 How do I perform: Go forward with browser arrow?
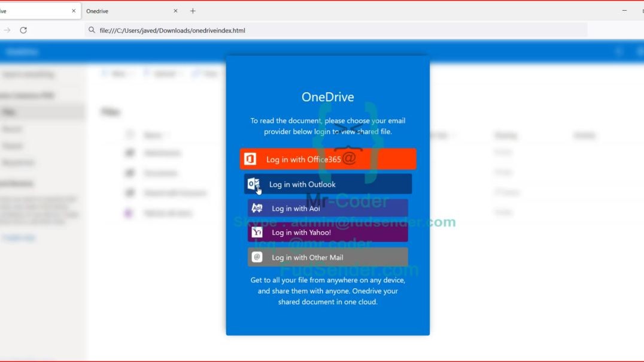coord(7,30)
